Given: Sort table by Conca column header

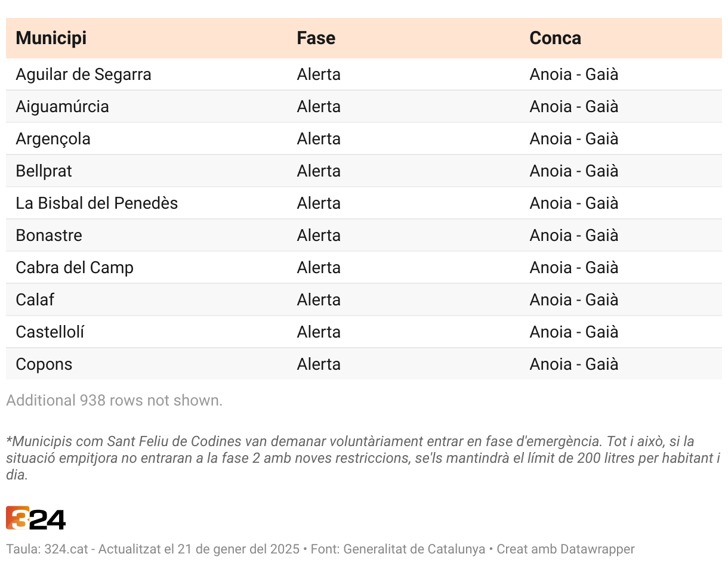Looking at the screenshot, I should [x=555, y=38].
